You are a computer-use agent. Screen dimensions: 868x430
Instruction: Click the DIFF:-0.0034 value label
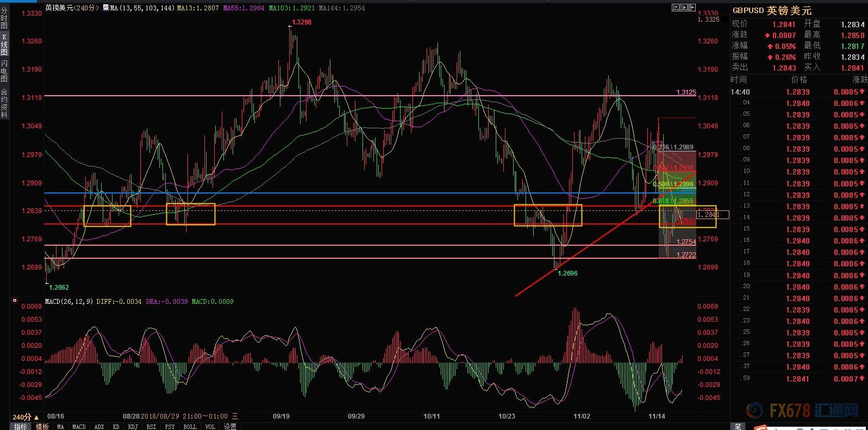[x=119, y=301]
